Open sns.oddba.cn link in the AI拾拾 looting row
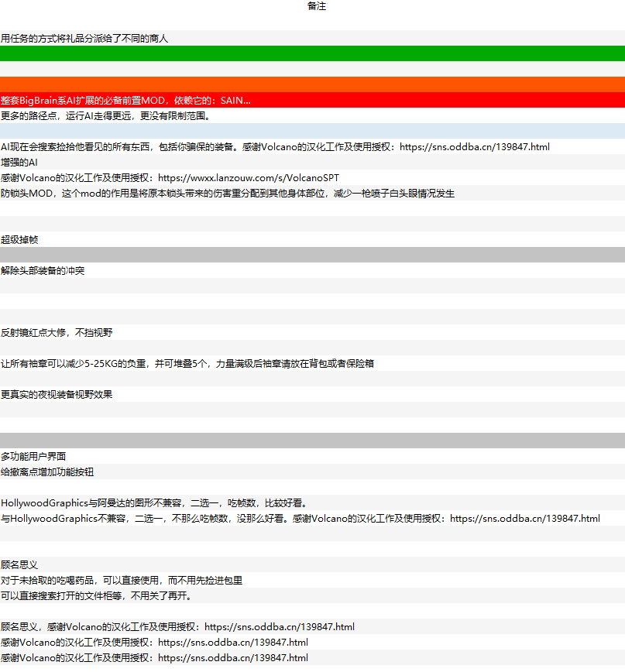Screen dimensions: 625x672 click(474, 146)
